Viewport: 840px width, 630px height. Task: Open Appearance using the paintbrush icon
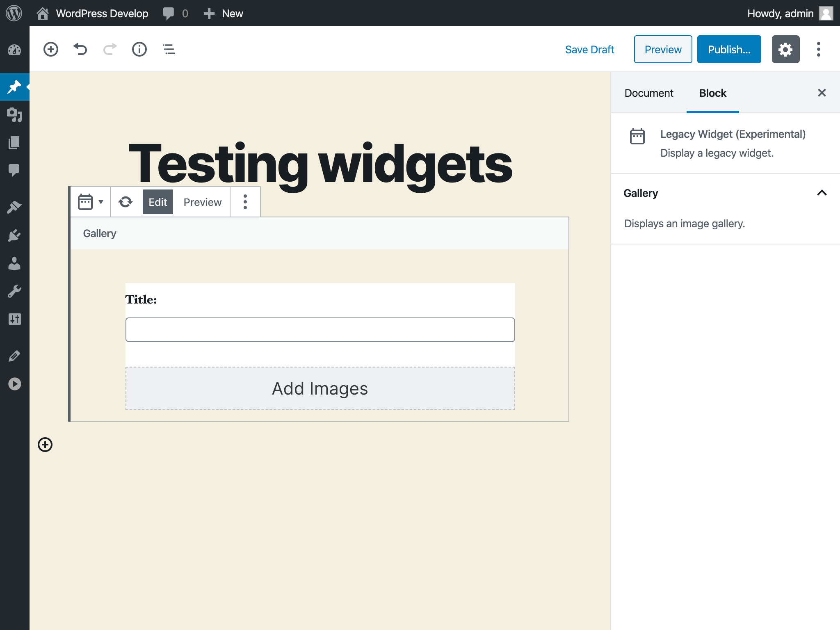tap(15, 207)
